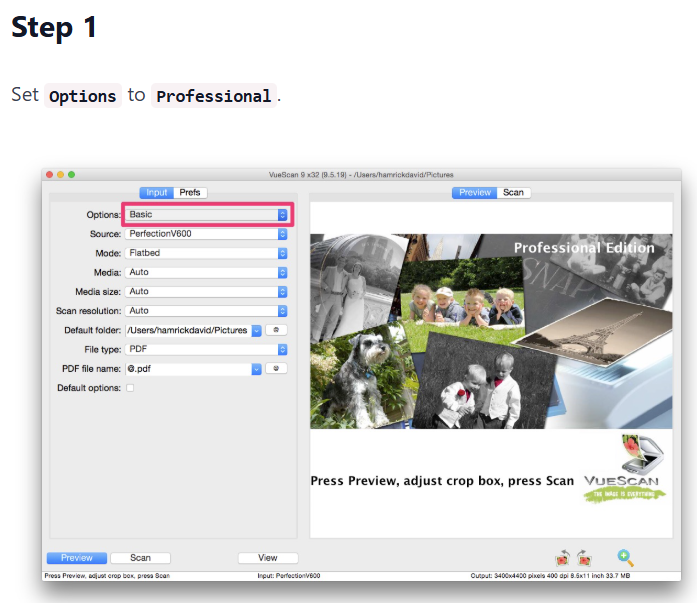Screen dimensions: 697x603
Task: Open the Mode dropdown showing Flatbed
Action: [206, 253]
